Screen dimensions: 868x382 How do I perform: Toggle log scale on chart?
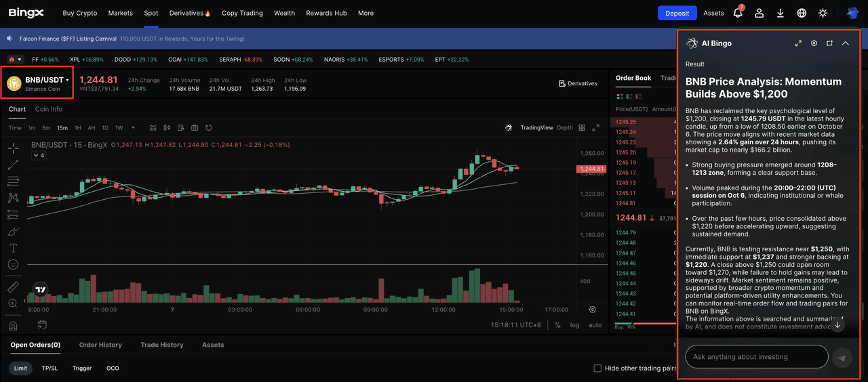[574, 325]
